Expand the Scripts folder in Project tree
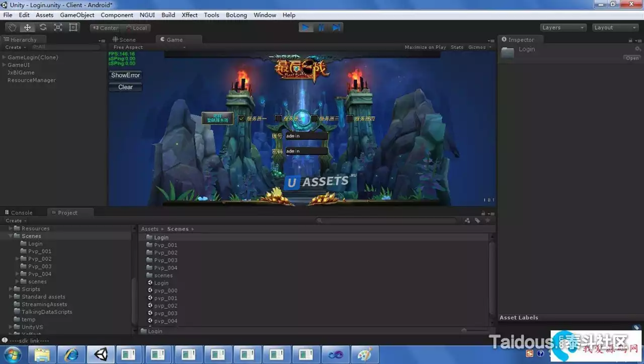Screen dimensions: 644x364 coord(11,289)
